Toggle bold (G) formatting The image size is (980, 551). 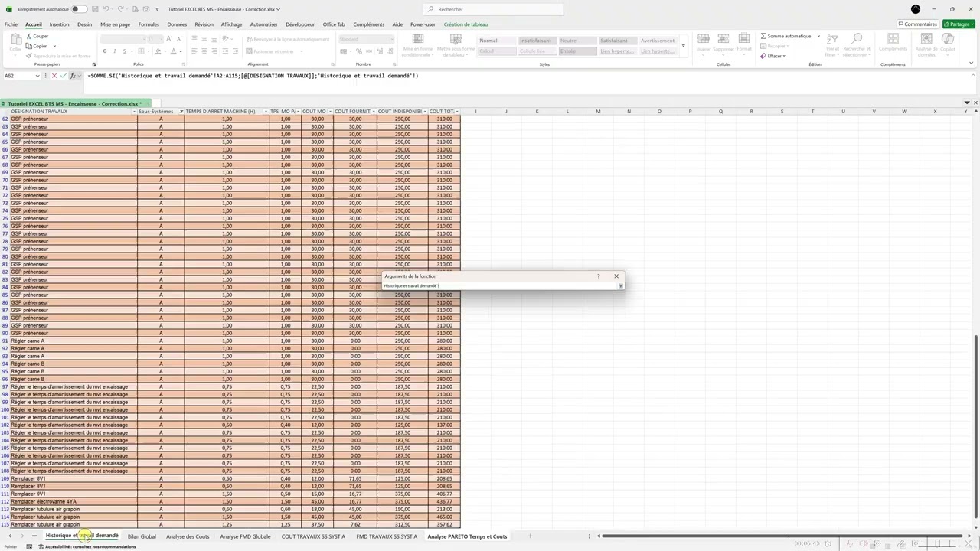pyautogui.click(x=105, y=51)
